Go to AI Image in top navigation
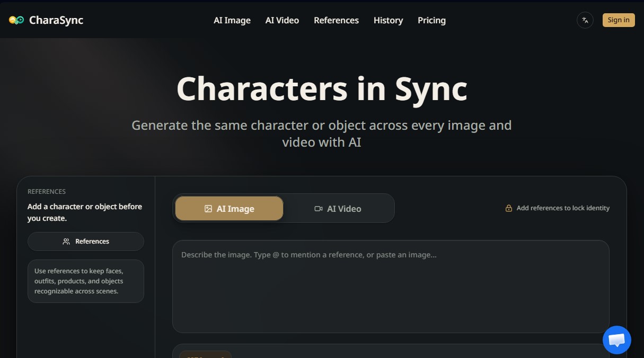The height and width of the screenshot is (358, 644). tap(232, 20)
